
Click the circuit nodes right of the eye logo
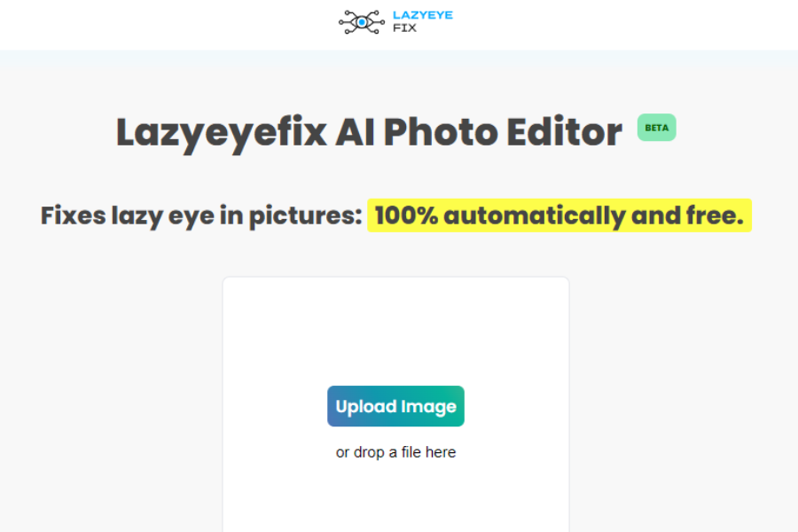pyautogui.click(x=377, y=22)
